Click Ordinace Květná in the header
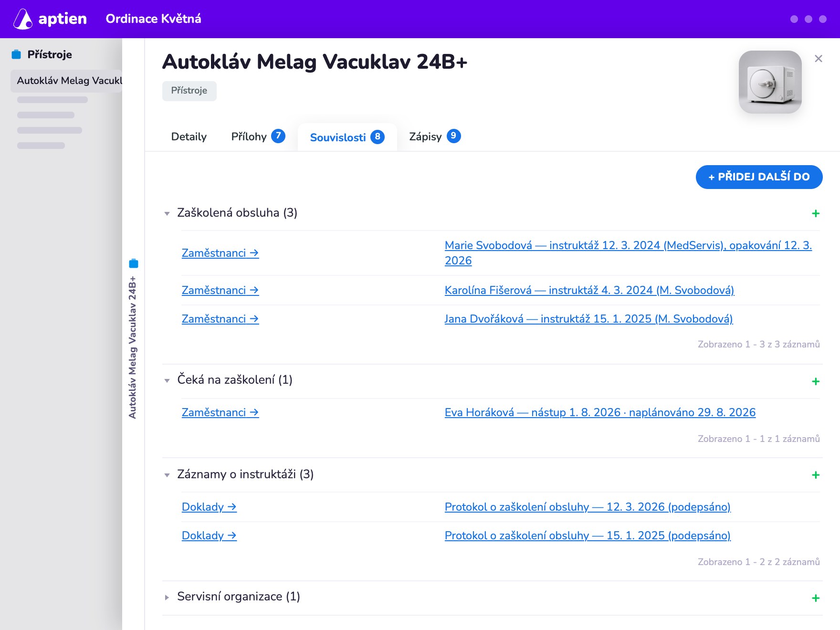 tap(153, 19)
